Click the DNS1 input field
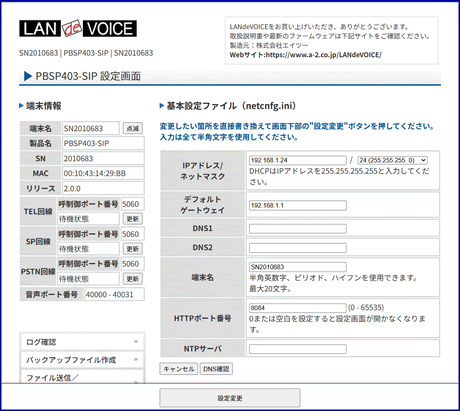This screenshot has width=460, height=411. click(x=298, y=229)
